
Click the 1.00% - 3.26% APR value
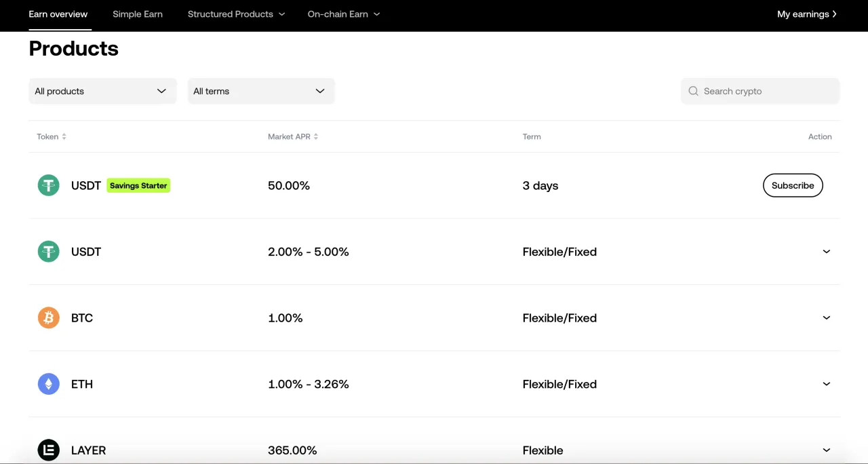(309, 384)
